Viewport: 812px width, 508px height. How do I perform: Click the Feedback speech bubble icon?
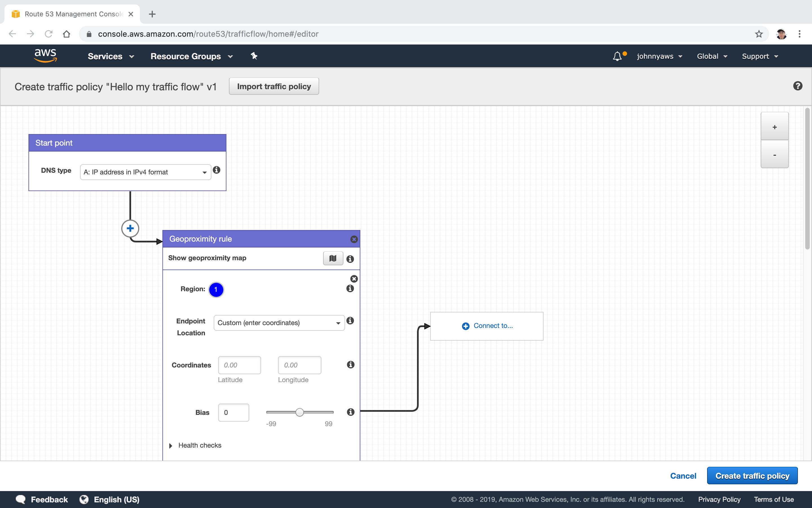click(21, 499)
